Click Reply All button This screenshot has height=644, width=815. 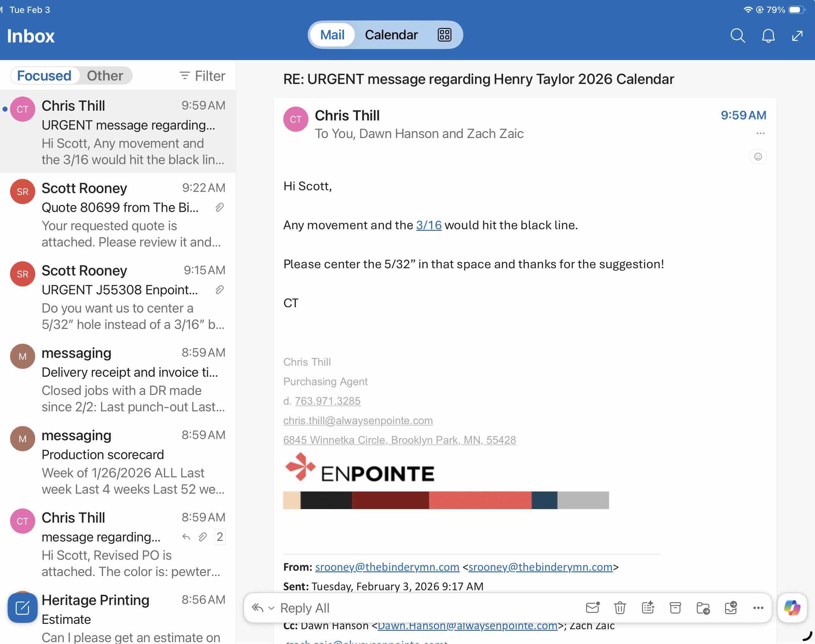[305, 608]
